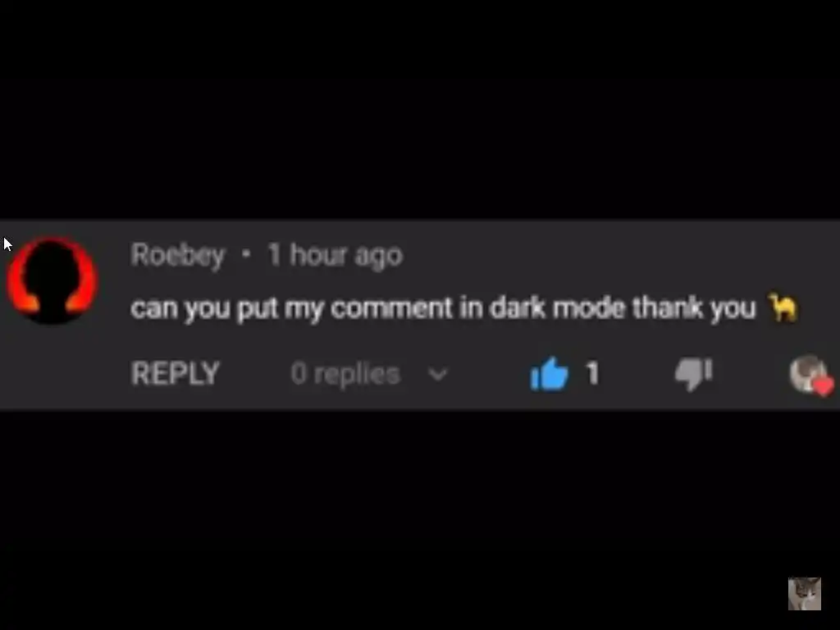The height and width of the screenshot is (630, 840).
Task: Dislike the comment using the thumbs down icon
Action: click(x=694, y=373)
